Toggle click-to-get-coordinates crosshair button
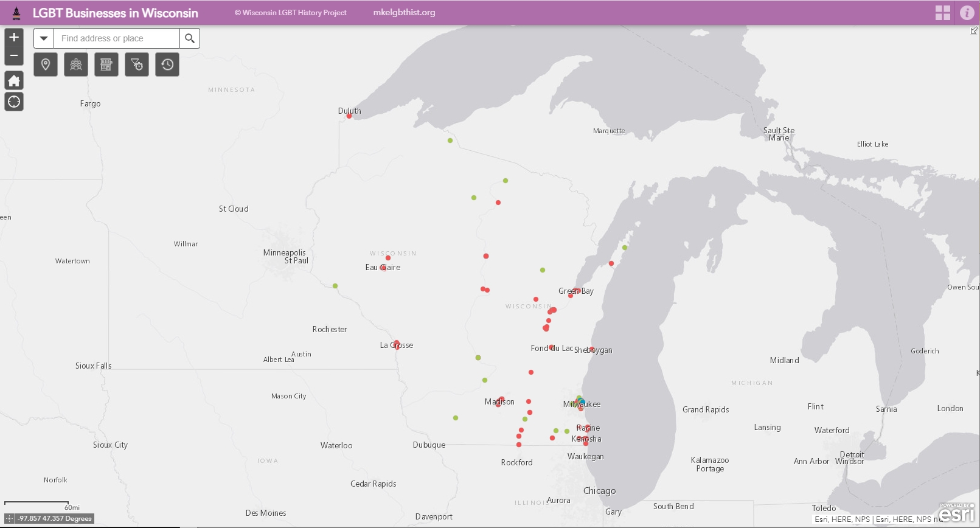 pos(9,519)
